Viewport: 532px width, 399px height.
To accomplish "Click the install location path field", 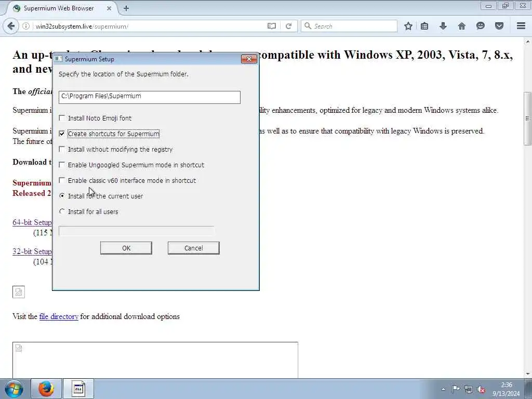I will [149, 97].
